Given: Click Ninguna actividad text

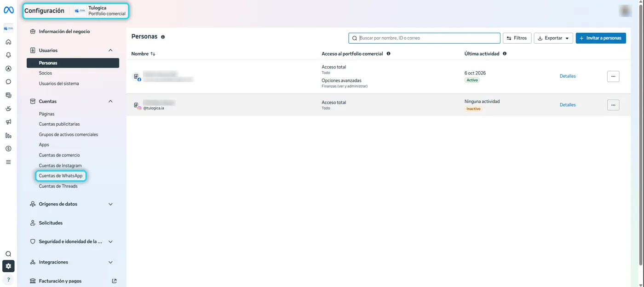Looking at the screenshot, I should [482, 102].
